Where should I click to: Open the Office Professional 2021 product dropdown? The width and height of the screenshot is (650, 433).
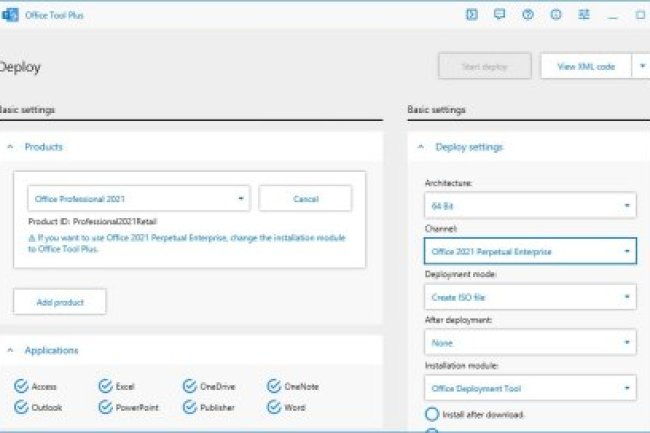click(138, 199)
